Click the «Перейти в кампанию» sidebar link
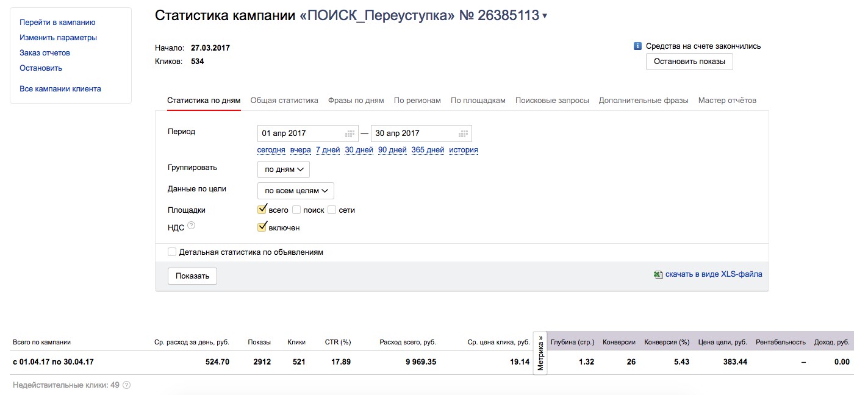 pyautogui.click(x=57, y=23)
